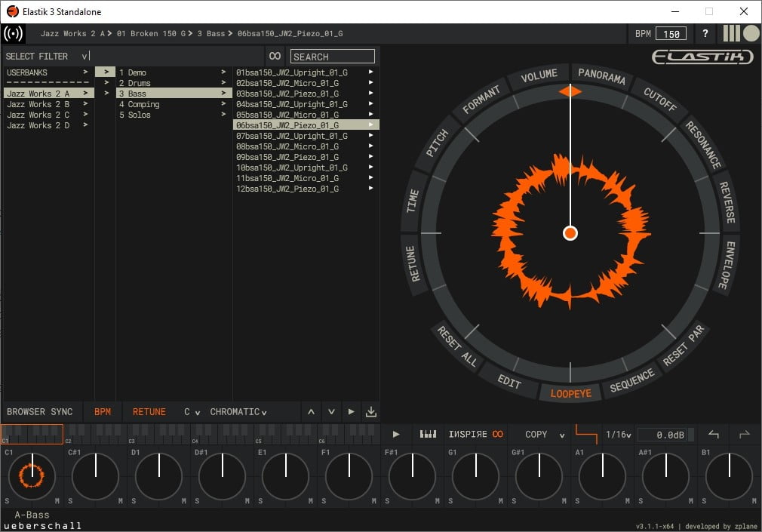Click the Elastik app icon in title bar

pyautogui.click(x=12, y=11)
